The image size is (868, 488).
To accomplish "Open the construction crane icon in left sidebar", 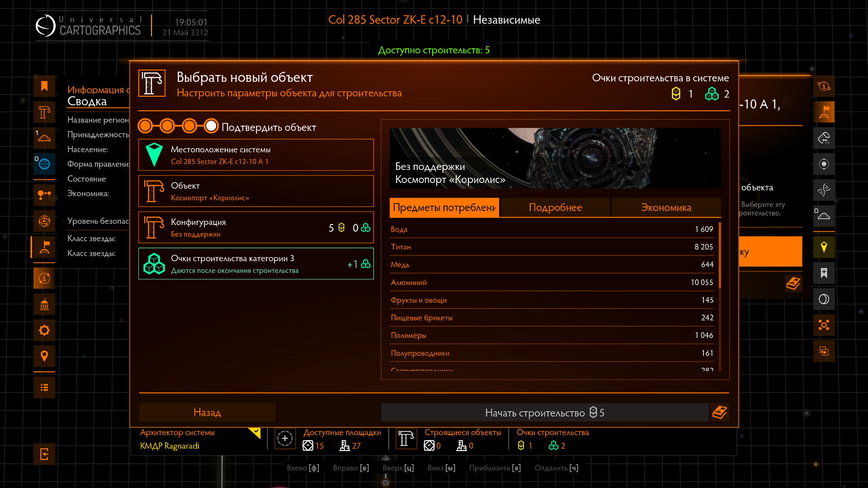I will pyautogui.click(x=44, y=112).
